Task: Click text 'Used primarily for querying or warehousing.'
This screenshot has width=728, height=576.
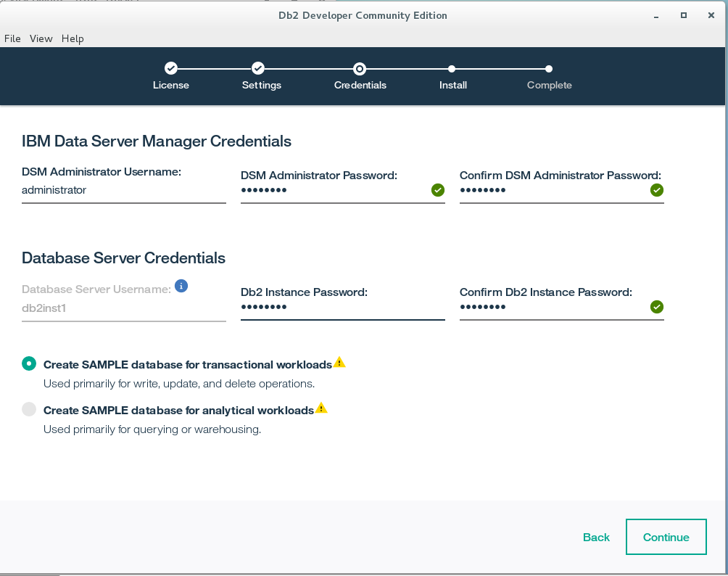Action: point(152,429)
